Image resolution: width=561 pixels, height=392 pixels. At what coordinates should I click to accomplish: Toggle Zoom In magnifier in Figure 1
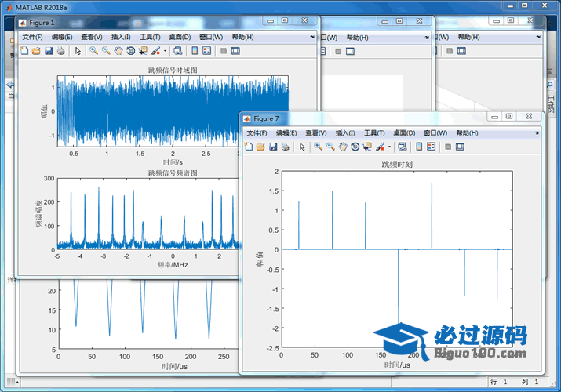93,51
